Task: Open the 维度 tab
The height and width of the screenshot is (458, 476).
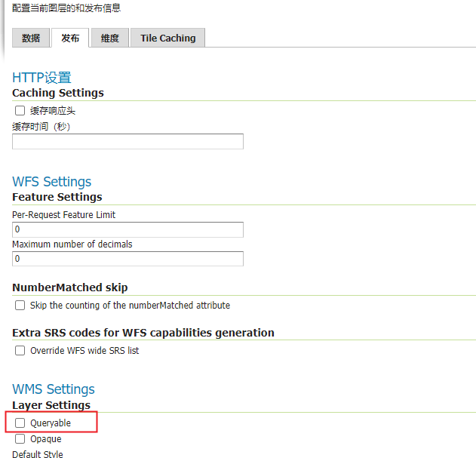Action: pos(110,38)
